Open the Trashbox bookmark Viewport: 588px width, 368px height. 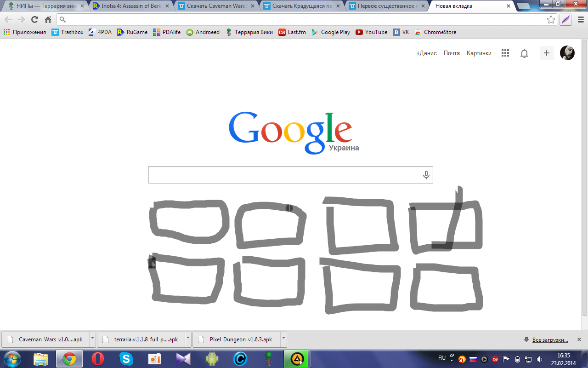[x=68, y=32]
